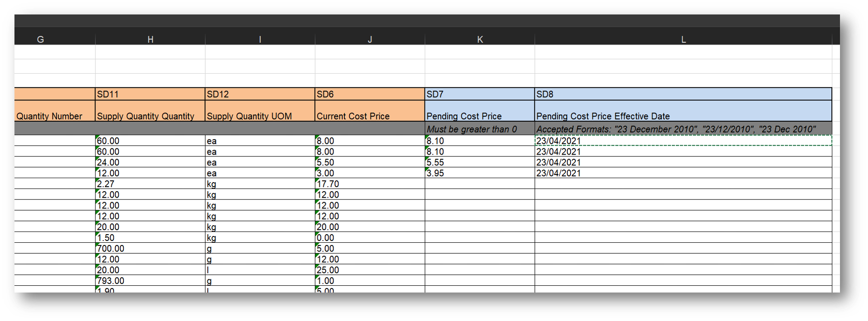Viewport: 868px width, 321px height.
Task: Click the SD7 code cell
Action: click(480, 94)
